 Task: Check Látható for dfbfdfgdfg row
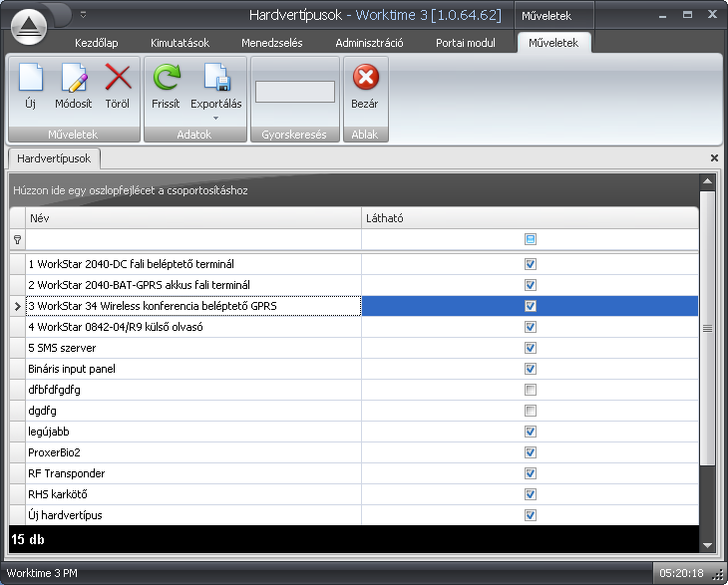(531, 390)
